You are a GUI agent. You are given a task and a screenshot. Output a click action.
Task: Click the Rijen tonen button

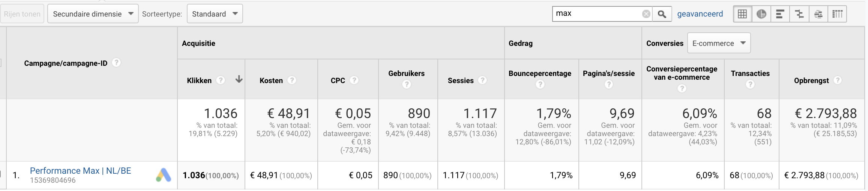[22, 14]
